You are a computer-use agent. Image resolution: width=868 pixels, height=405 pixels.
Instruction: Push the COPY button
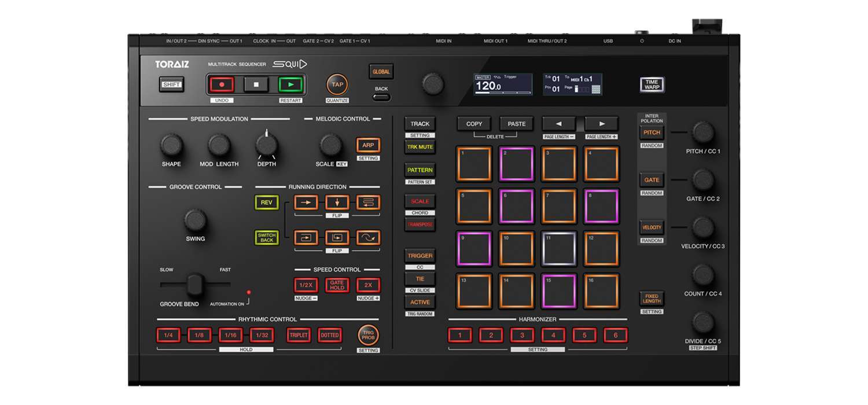tap(474, 124)
